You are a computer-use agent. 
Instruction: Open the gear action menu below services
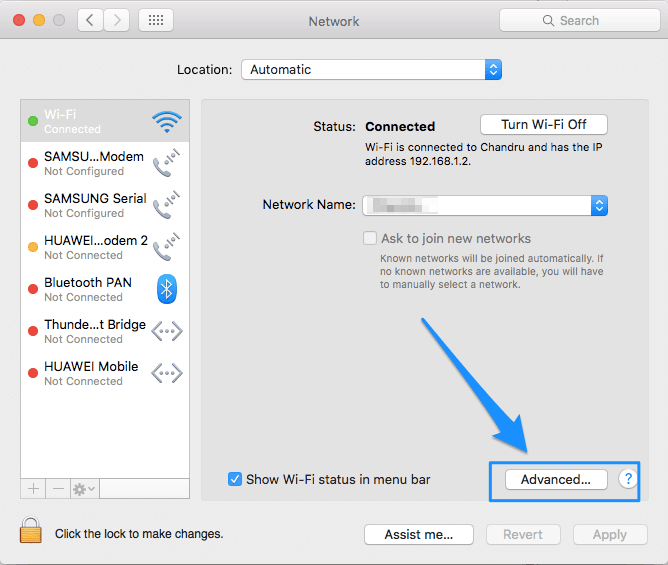point(85,489)
